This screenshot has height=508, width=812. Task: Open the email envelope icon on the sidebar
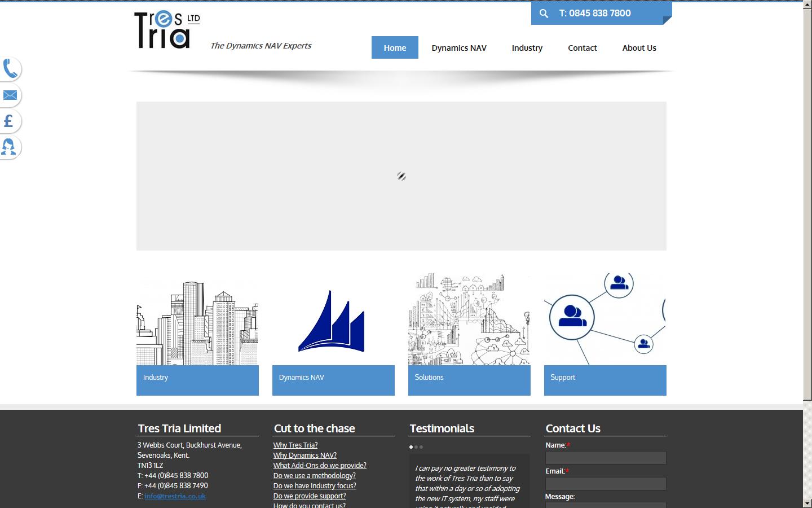pyautogui.click(x=10, y=95)
